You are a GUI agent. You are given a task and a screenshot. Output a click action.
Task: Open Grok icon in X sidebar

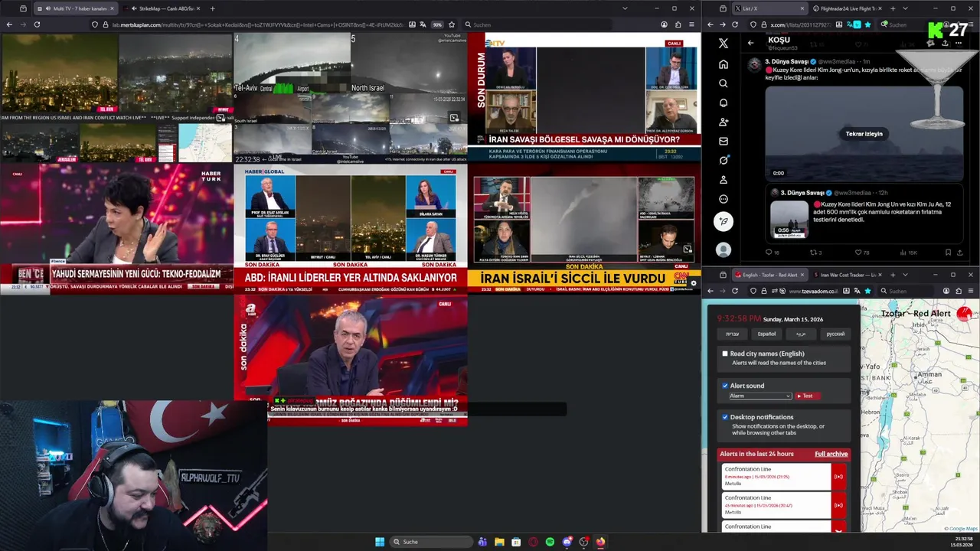pyautogui.click(x=724, y=160)
